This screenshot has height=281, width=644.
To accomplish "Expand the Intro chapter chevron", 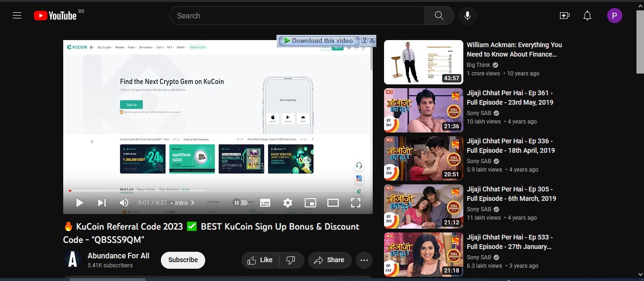I will pyautogui.click(x=192, y=203).
